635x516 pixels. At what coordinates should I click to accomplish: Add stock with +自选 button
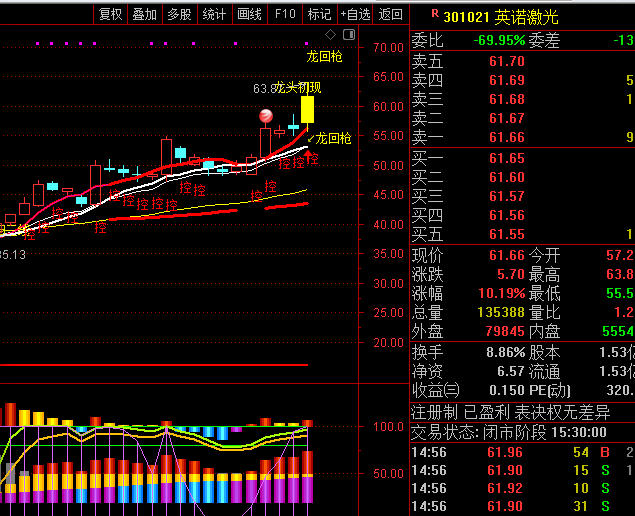click(x=355, y=14)
